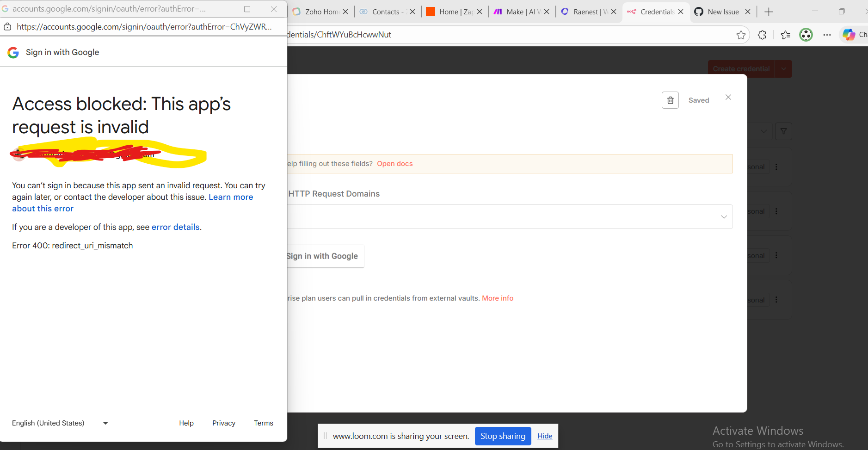Viewport: 868px width, 450px height.
Task: Open Favorites list icon in toolbar
Action: coord(785,35)
